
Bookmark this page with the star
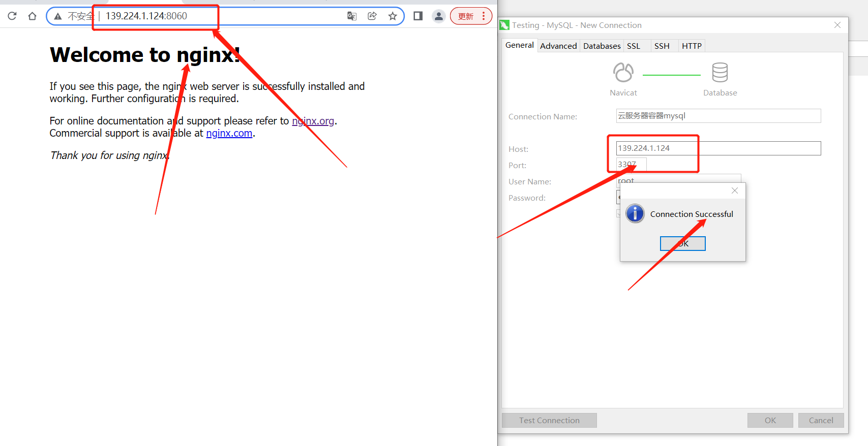tap(393, 16)
